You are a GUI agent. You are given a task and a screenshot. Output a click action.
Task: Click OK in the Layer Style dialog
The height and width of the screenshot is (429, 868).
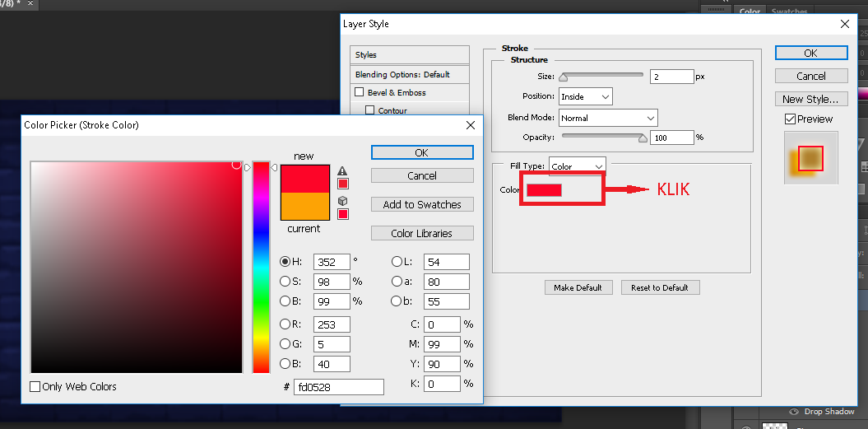[x=811, y=53]
